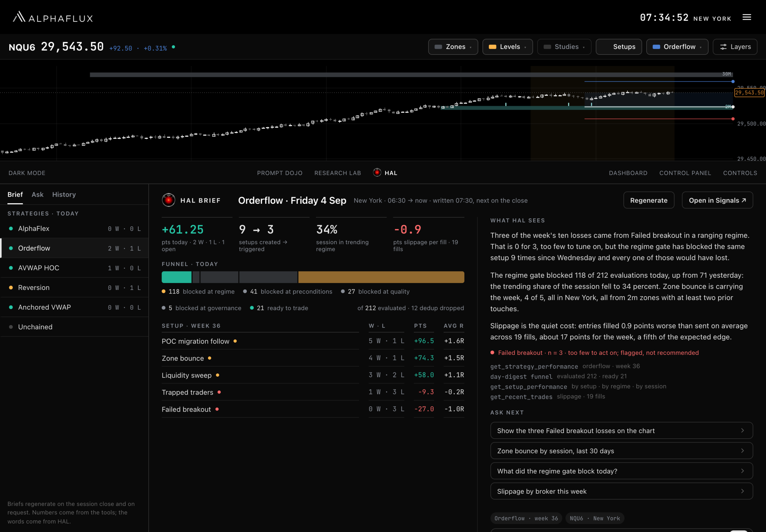The image size is (766, 532).
Task: Toggle the Studies overlay swatch
Action: click(547, 47)
